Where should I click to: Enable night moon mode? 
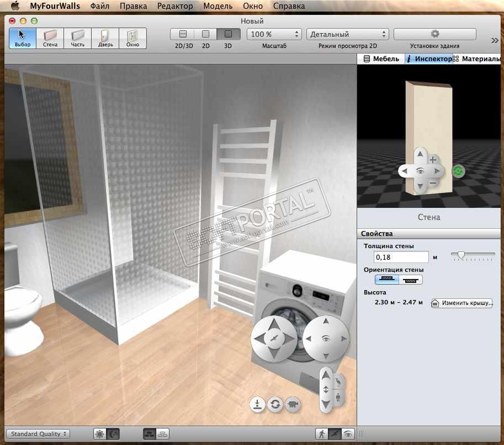pyautogui.click(x=113, y=434)
